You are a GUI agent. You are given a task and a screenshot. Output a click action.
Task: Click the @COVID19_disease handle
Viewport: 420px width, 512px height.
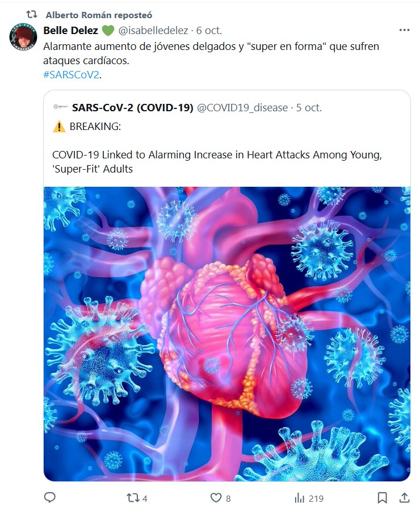[x=242, y=107]
